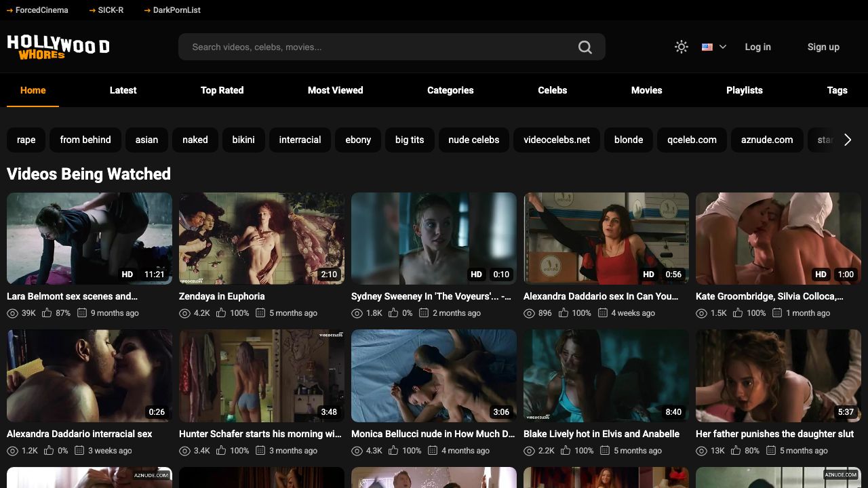The width and height of the screenshot is (868, 488).
Task: Click the thumbs-up icon showing 80%
Action: 736,451
